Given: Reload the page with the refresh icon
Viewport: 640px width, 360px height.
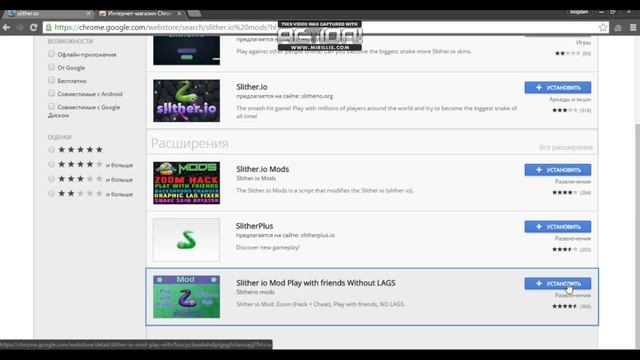Looking at the screenshot, I should click(x=33, y=27).
